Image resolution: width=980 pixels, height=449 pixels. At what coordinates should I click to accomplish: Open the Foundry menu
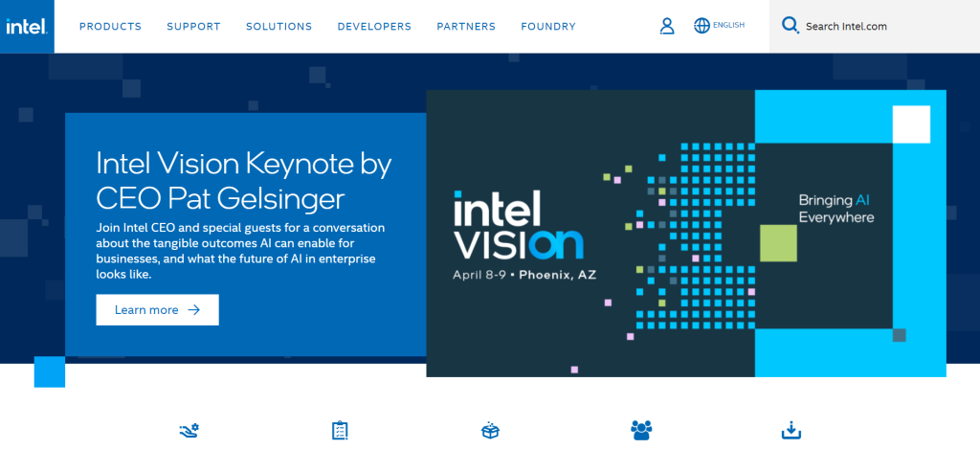tap(548, 26)
